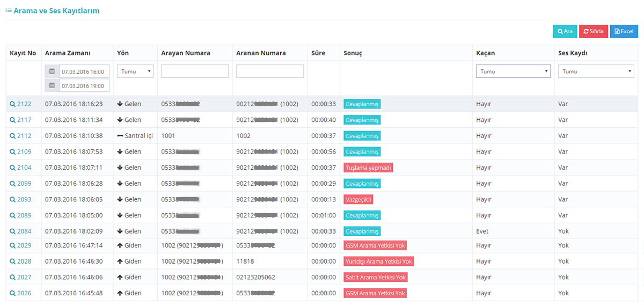This screenshot has height=305, width=644.
Task: Open record 2029 details
Action: tap(20, 245)
